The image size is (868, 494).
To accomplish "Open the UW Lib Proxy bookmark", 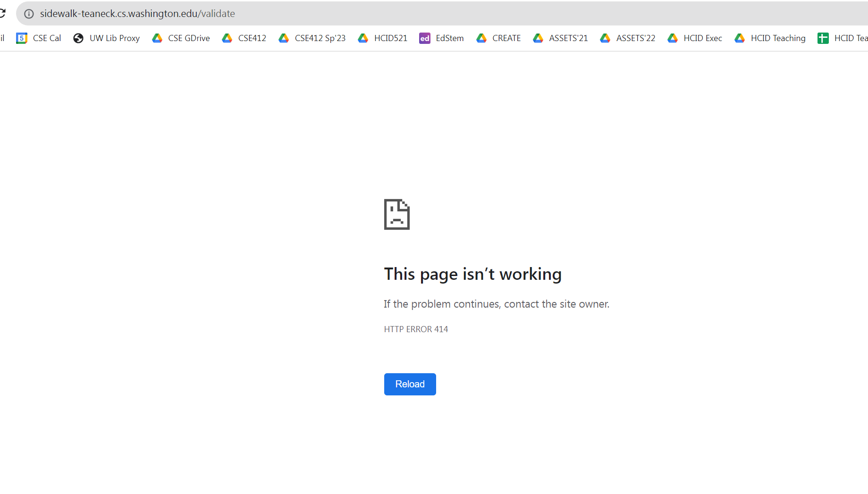I will click(x=115, y=38).
